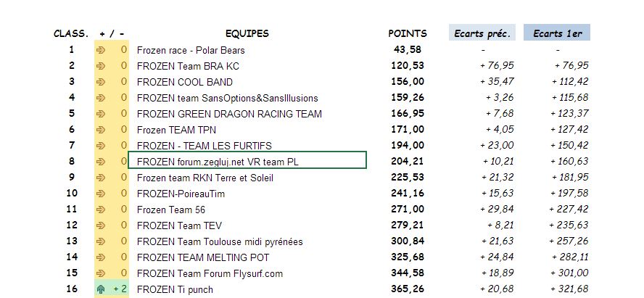The width and height of the screenshot is (644, 298).
Task: Click orange arrow icon beside Frozen TEAM TPN
Action: (x=101, y=130)
